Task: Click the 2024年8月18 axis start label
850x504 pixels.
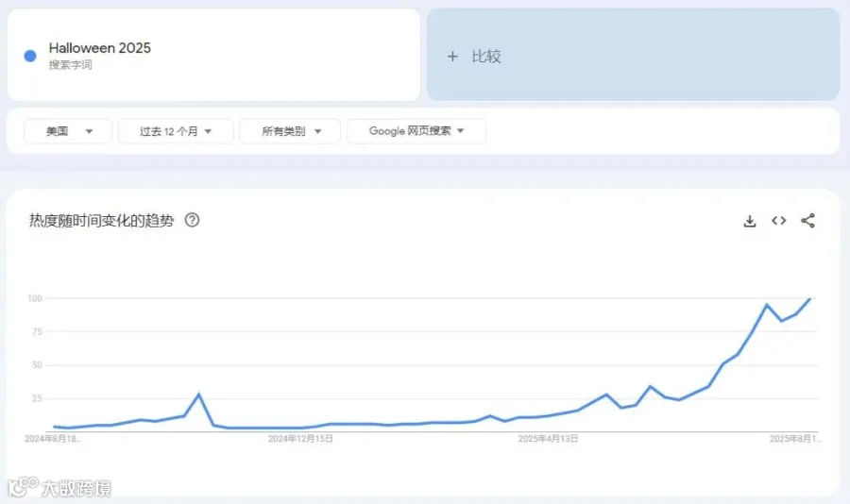Action: pos(53,439)
